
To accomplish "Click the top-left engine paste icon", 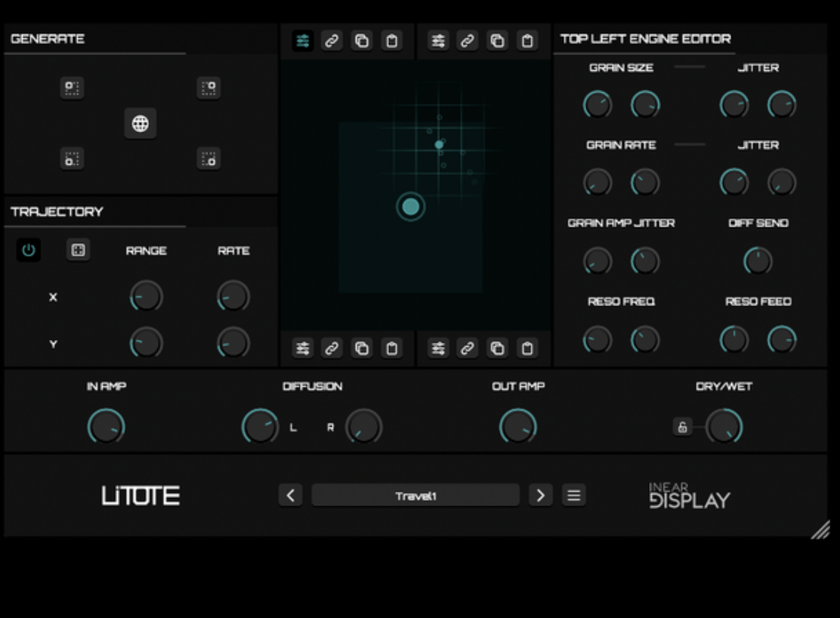I will click(391, 41).
